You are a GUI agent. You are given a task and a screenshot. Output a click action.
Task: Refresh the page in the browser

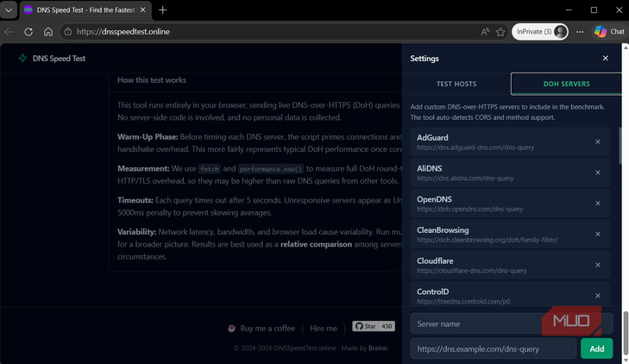coord(28,32)
